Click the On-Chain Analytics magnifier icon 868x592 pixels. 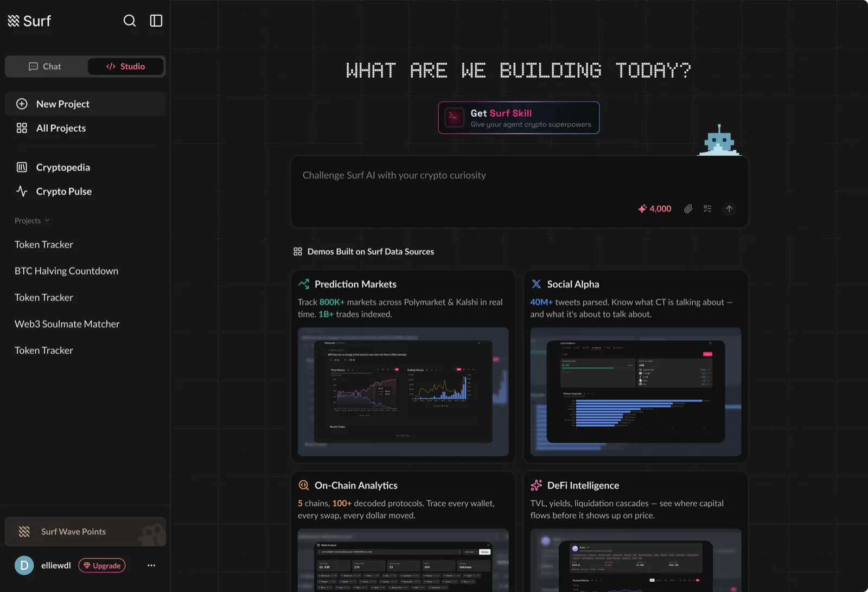click(x=304, y=485)
